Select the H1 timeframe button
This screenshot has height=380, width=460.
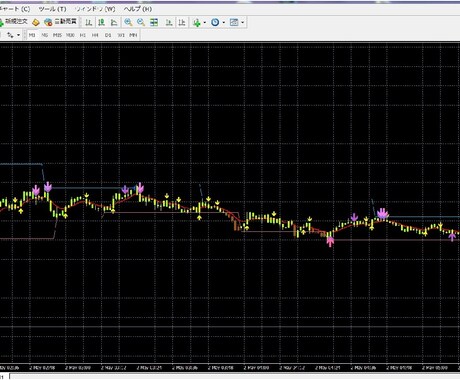pyautogui.click(x=83, y=35)
